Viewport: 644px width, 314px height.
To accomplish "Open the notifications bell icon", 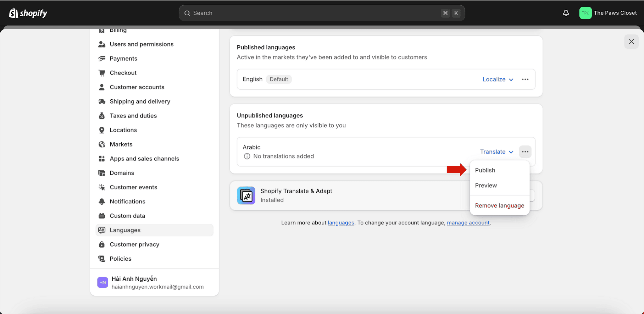I will click(x=566, y=13).
